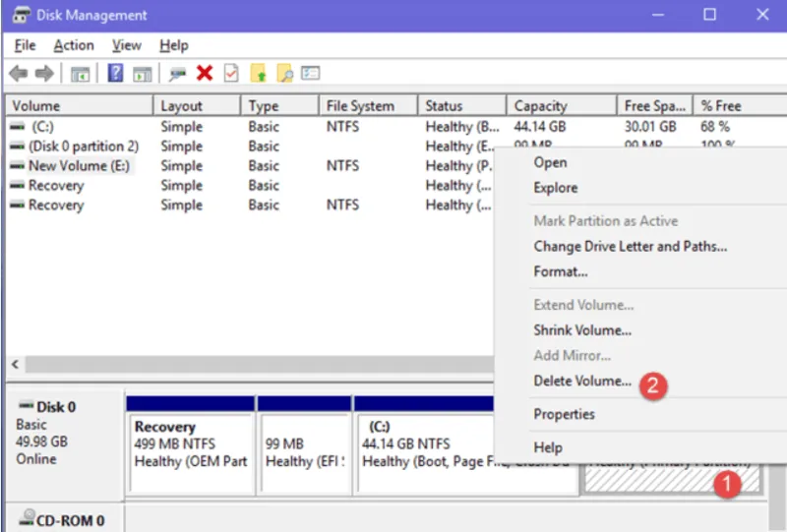Screen dimensions: 787x532
Task: Click the disk drive toolbar icon beside red X
Action: [x=178, y=75]
